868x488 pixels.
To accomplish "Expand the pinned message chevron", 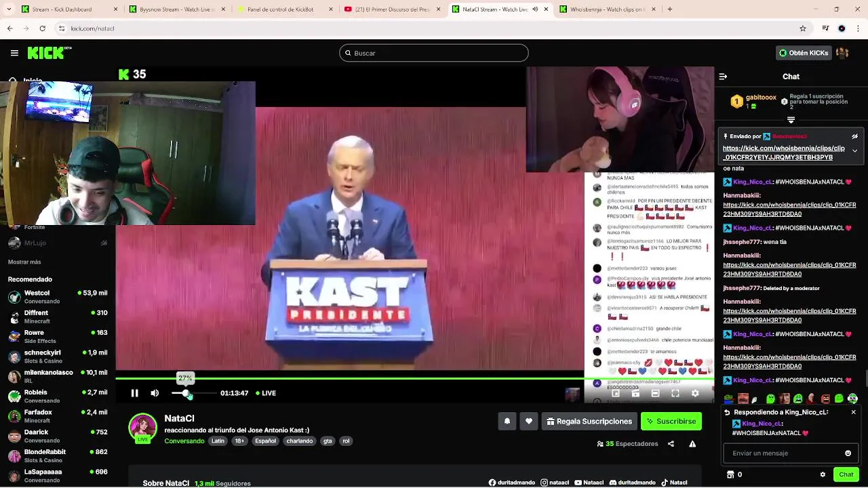I will point(854,150).
